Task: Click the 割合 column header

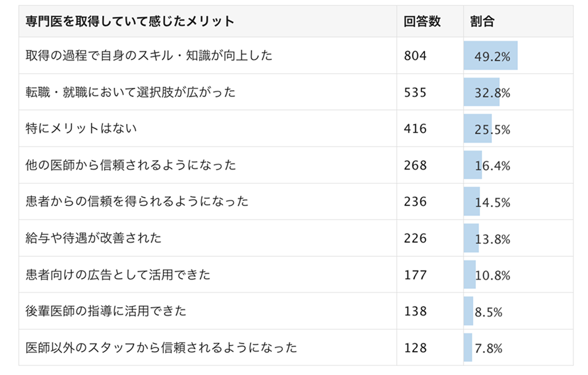Action: (482, 22)
